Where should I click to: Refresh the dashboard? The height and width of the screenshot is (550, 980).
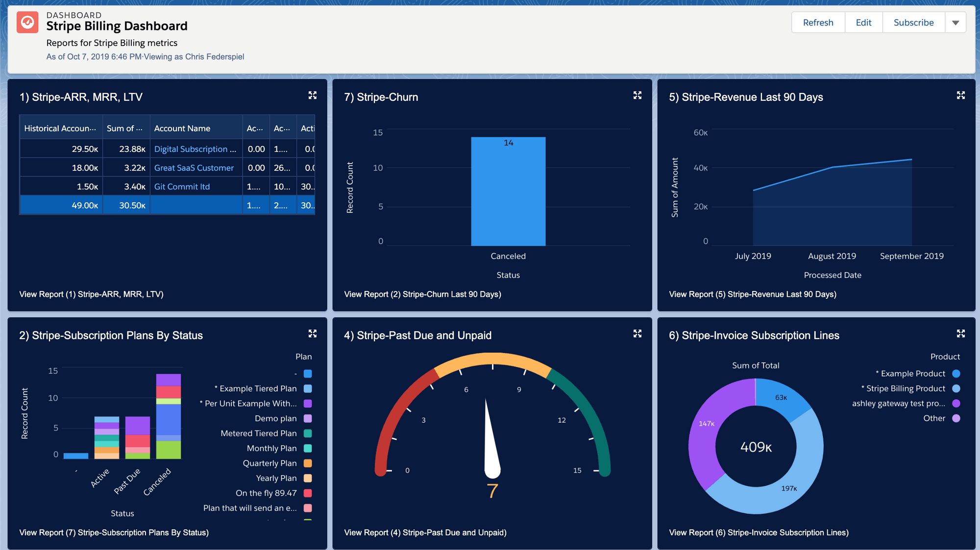(x=818, y=23)
